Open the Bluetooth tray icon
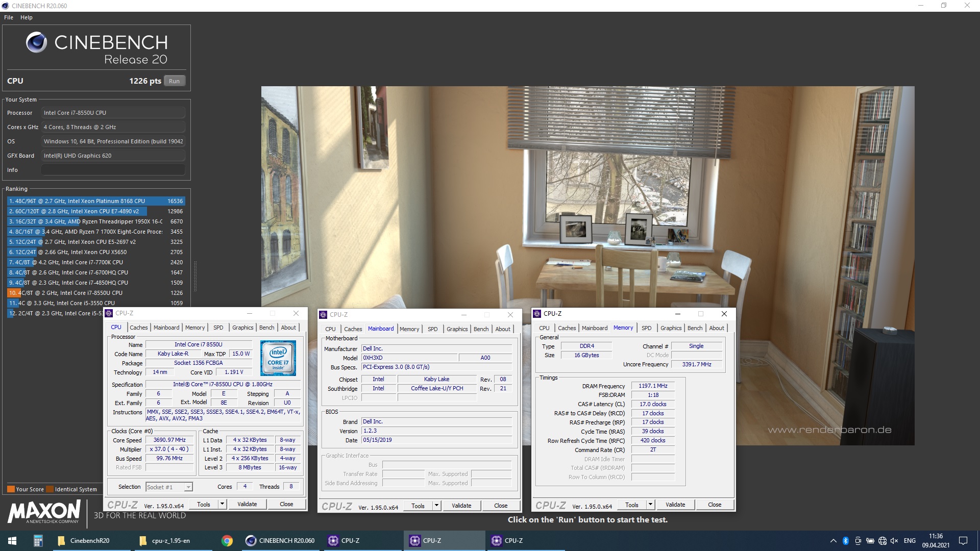This screenshot has width=980, height=551. click(x=845, y=541)
